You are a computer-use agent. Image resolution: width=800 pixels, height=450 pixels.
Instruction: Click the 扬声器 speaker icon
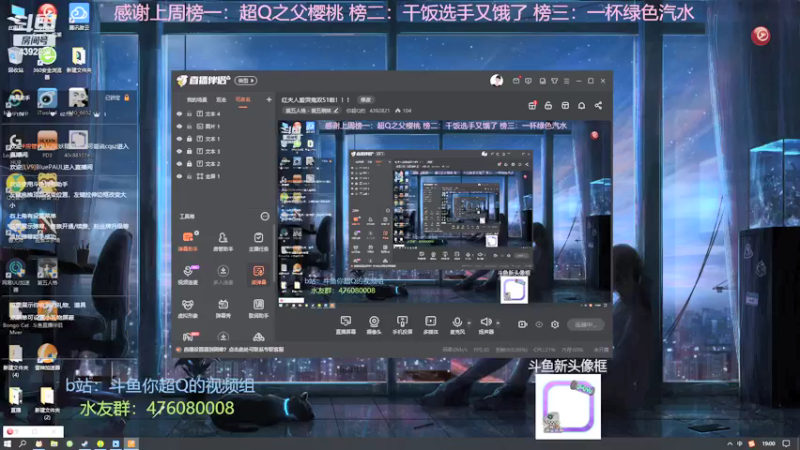(486, 324)
